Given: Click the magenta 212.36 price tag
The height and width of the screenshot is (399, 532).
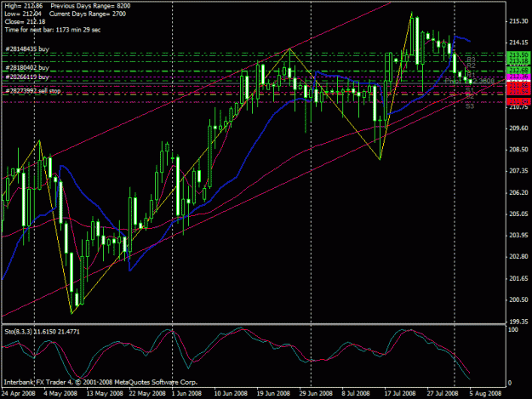Looking at the screenshot, I should pos(518,77).
